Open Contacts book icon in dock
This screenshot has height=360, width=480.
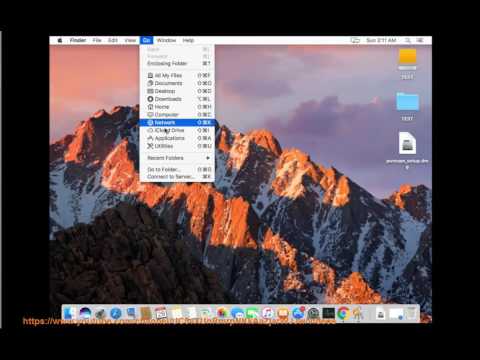(146, 313)
